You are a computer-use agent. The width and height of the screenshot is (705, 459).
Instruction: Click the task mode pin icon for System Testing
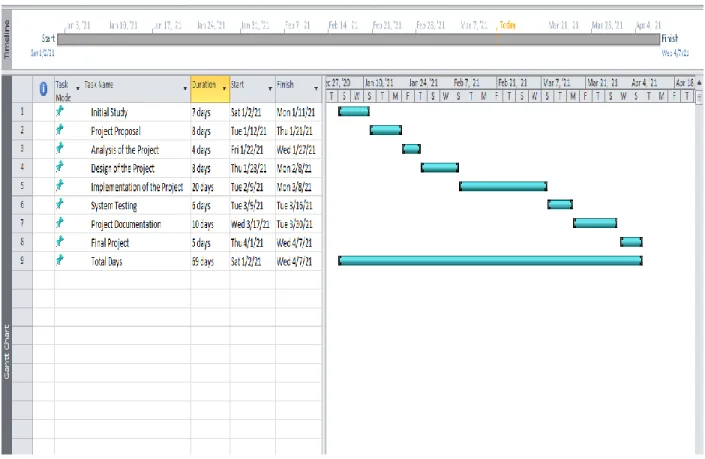point(60,205)
